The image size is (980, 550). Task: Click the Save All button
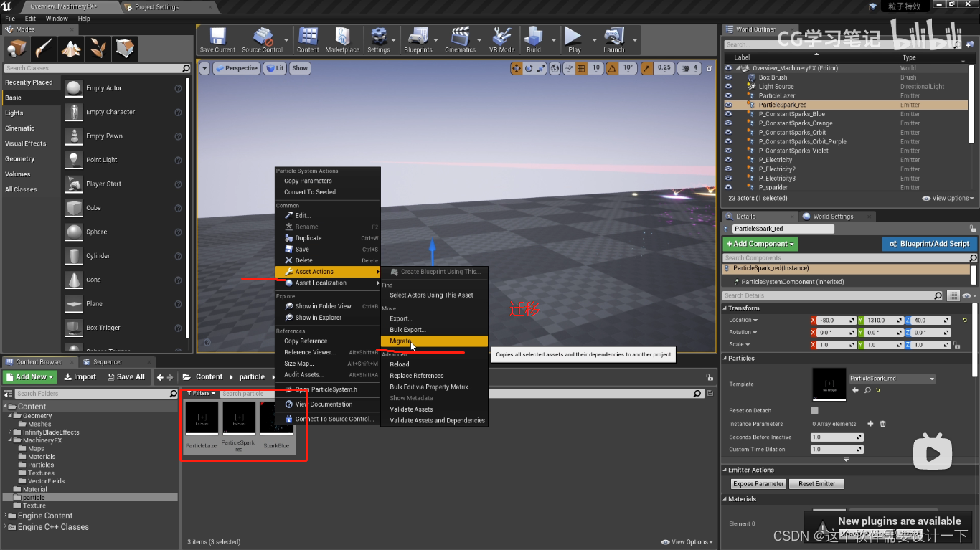[126, 376]
